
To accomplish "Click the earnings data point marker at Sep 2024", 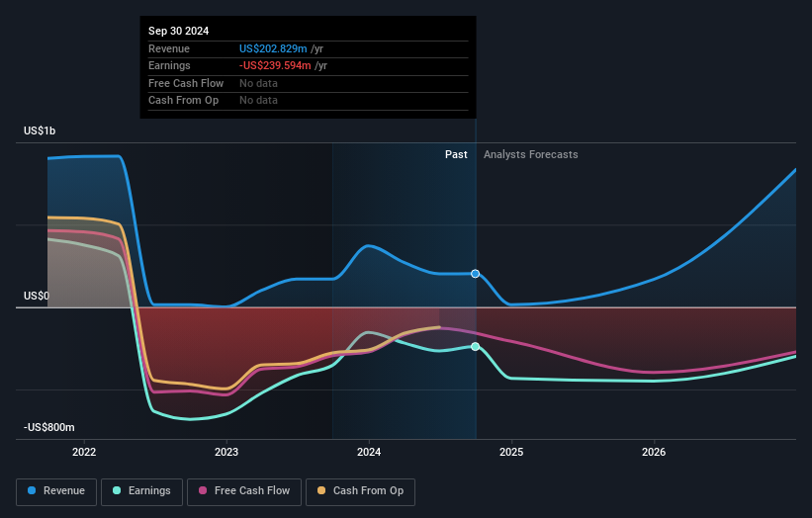I will 476,347.
